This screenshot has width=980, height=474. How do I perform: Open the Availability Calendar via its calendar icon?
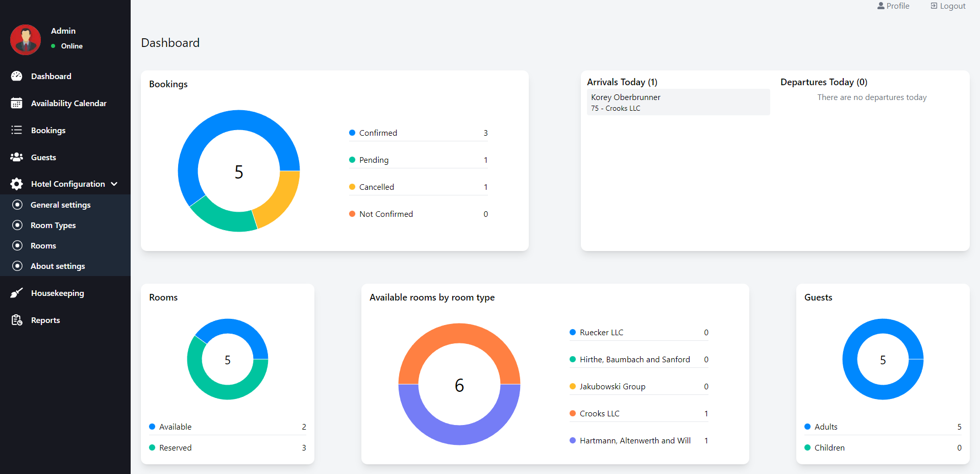point(17,103)
